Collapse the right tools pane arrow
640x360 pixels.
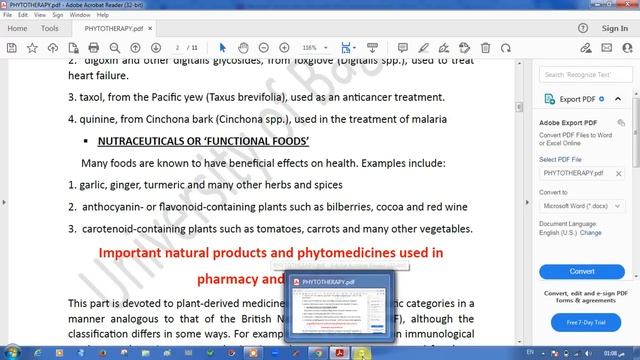(527, 202)
